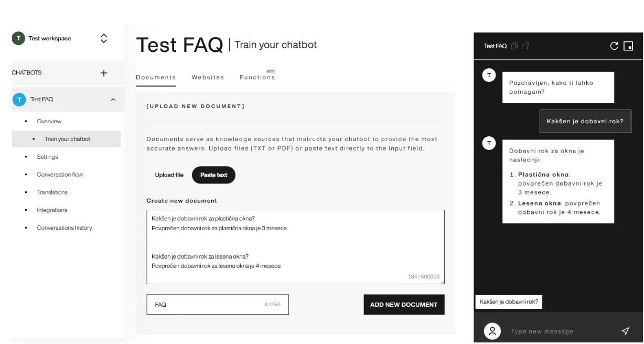Image resolution: width=644 pixels, height=344 pixels.
Task: Minimize the chat preview widget
Action: point(628,46)
